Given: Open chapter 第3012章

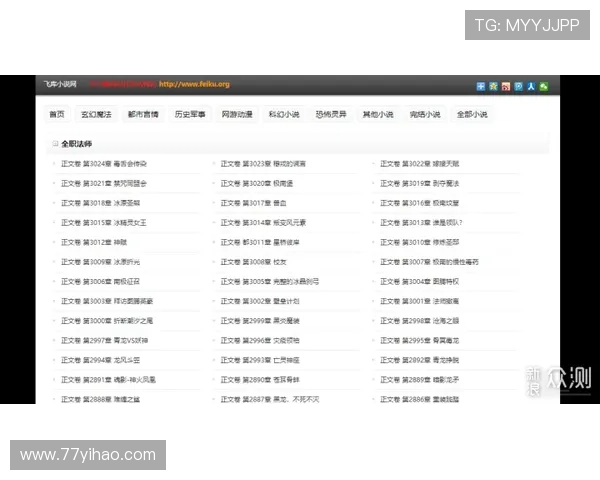Looking at the screenshot, I should click(x=94, y=242).
